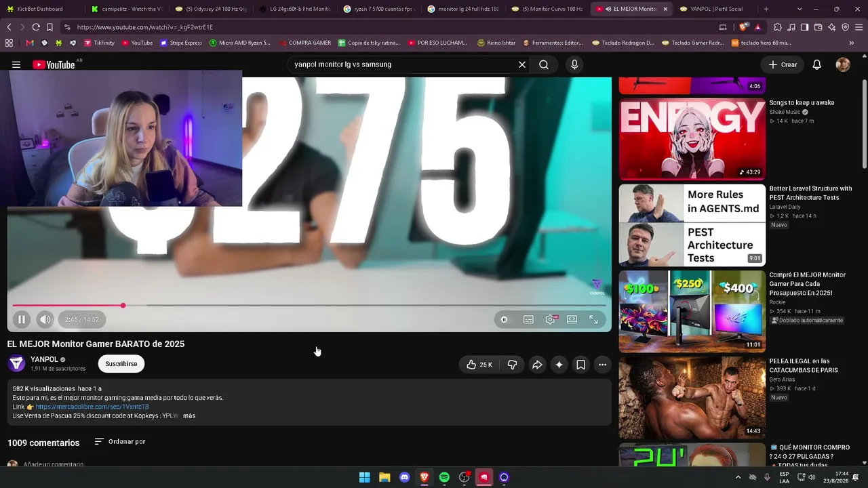
Task: Open the ESP LAA language switcher
Action: tap(784, 477)
